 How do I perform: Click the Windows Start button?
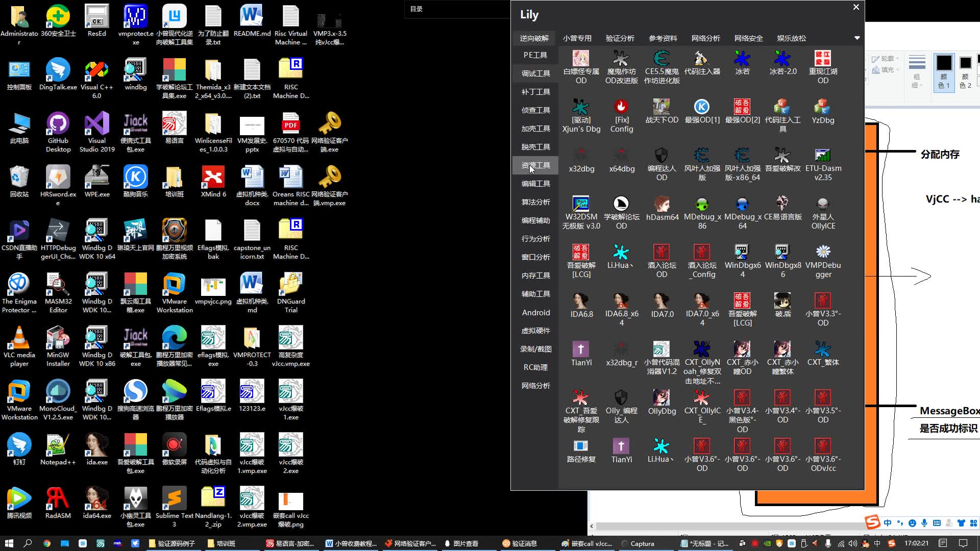pos(9,543)
